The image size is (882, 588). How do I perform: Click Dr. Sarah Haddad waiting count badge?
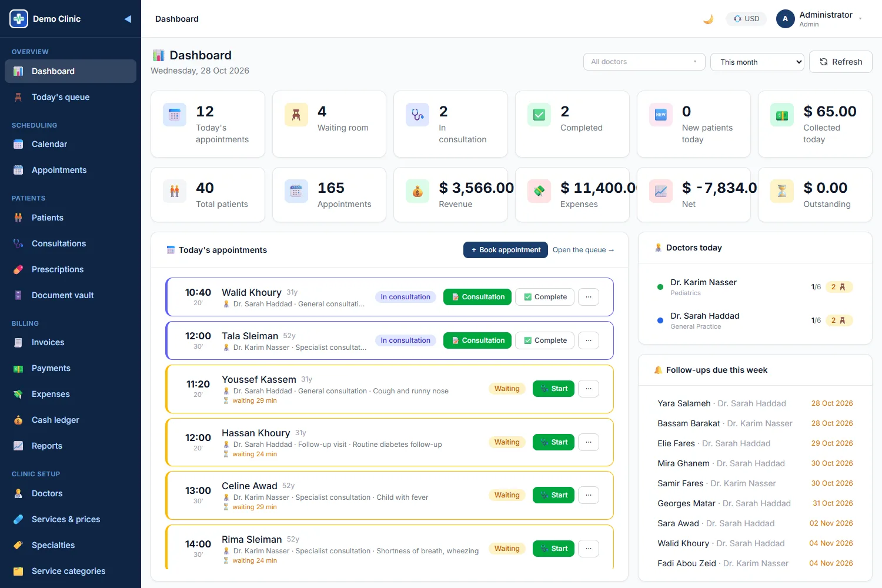(838, 320)
